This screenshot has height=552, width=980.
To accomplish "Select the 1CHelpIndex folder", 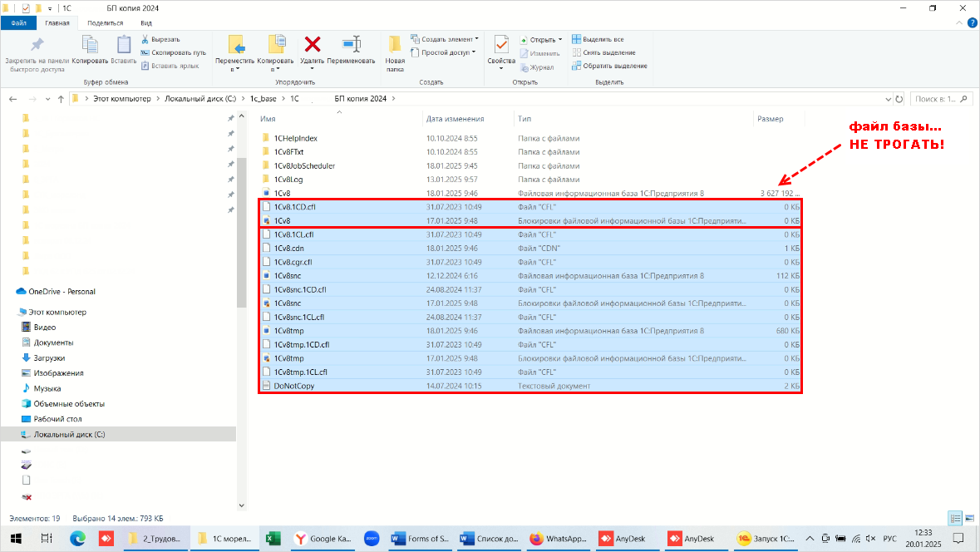I will pyautogui.click(x=296, y=138).
